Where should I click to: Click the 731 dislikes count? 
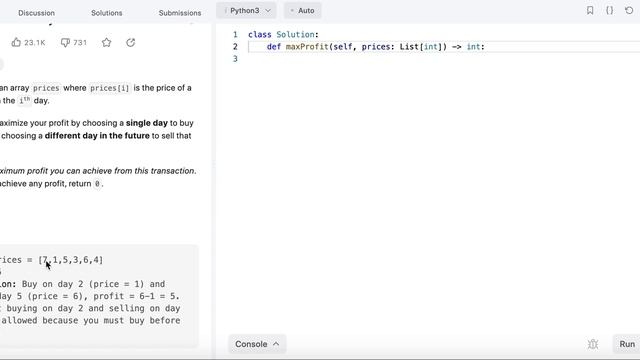(80, 42)
